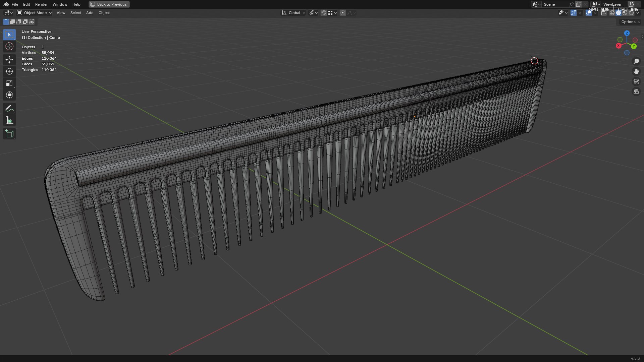Open the Object Mode dropdown
This screenshot has width=644, height=362.
[x=34, y=13]
